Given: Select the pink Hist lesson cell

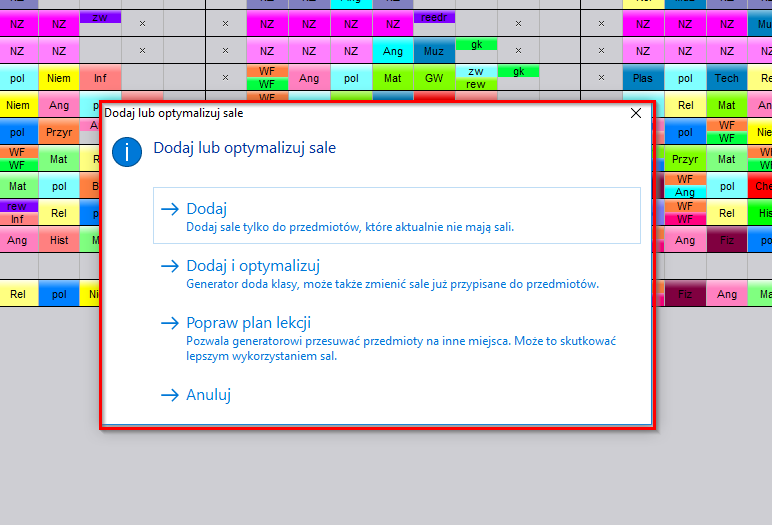Looking at the screenshot, I should click(59, 240).
